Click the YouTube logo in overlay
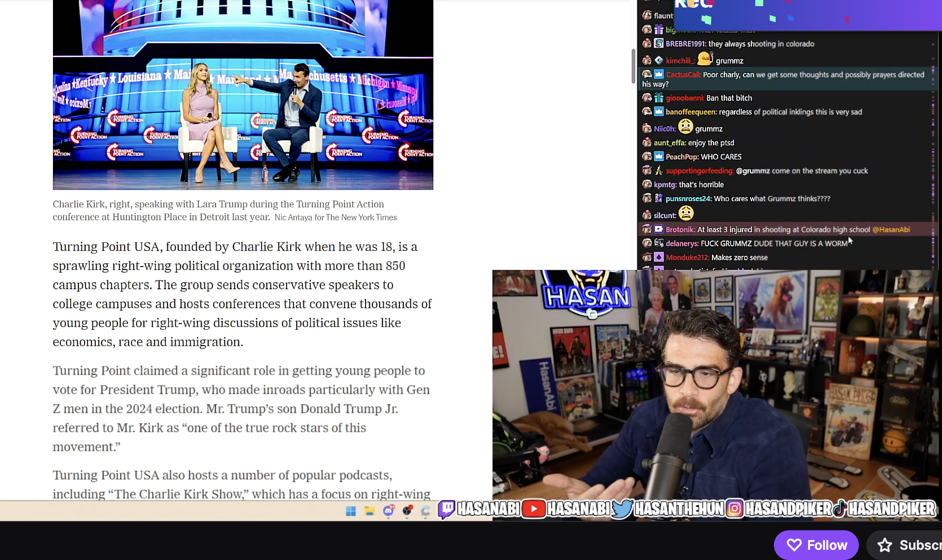The height and width of the screenshot is (560, 942). [x=533, y=509]
